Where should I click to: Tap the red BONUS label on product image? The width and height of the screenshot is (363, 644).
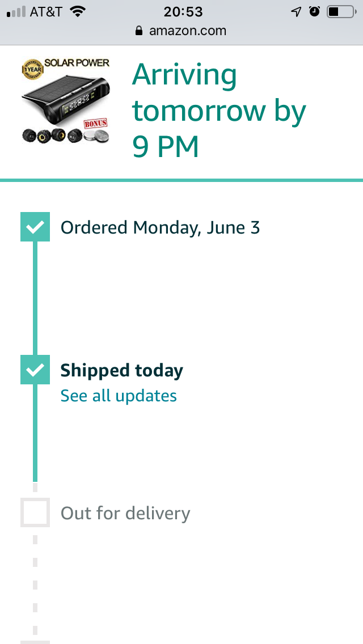95,123
